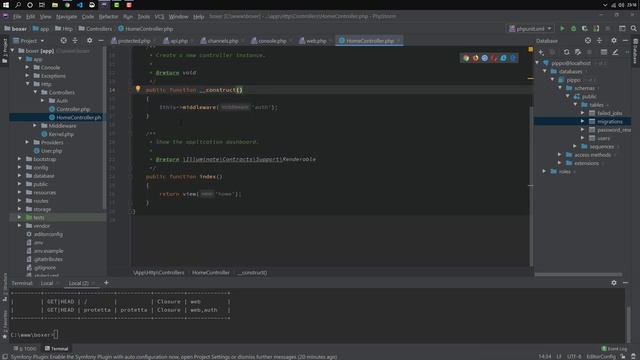Image resolution: width=640 pixels, height=360 pixels.
Task: Open the VCS menu
Action: tap(159, 17)
